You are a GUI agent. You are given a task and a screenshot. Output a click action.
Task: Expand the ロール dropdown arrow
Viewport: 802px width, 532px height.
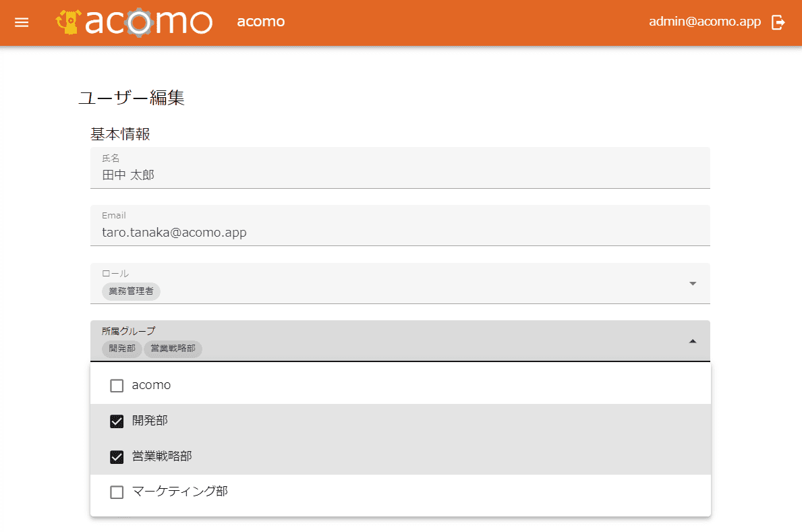pyautogui.click(x=692, y=283)
